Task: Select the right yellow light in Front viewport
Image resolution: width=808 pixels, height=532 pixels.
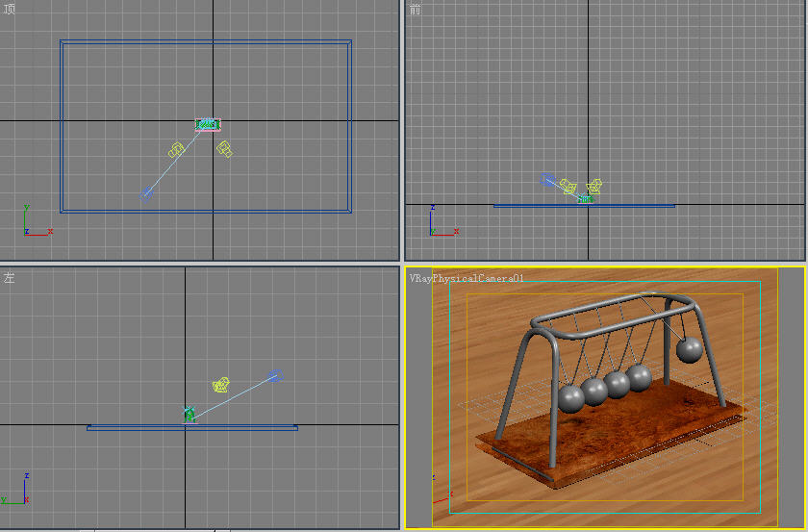Action: [594, 186]
